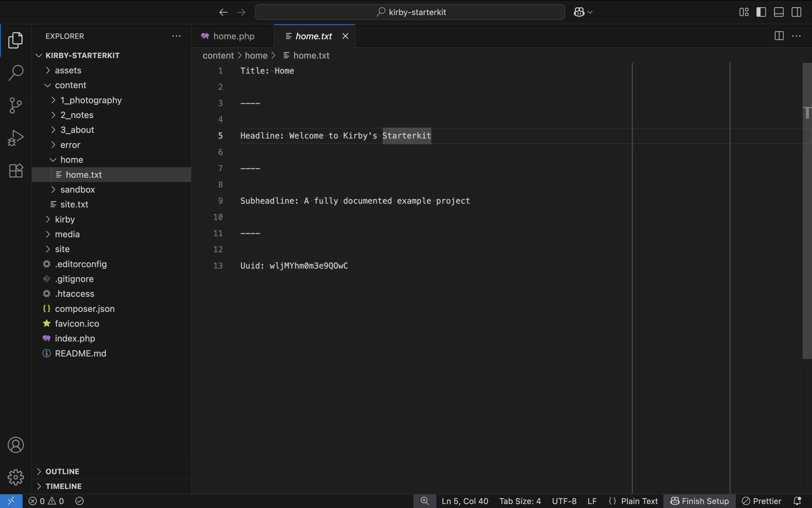Switch to the home.php tab

click(234, 36)
